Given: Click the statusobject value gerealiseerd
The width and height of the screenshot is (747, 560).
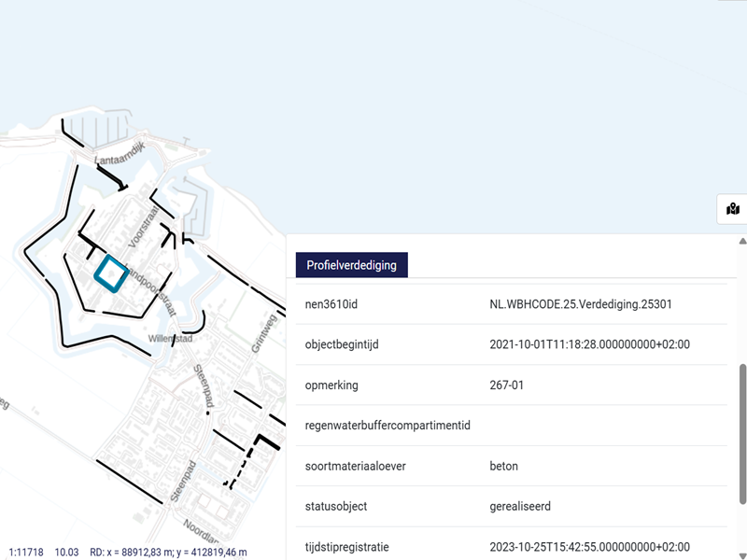Looking at the screenshot, I should 520,506.
